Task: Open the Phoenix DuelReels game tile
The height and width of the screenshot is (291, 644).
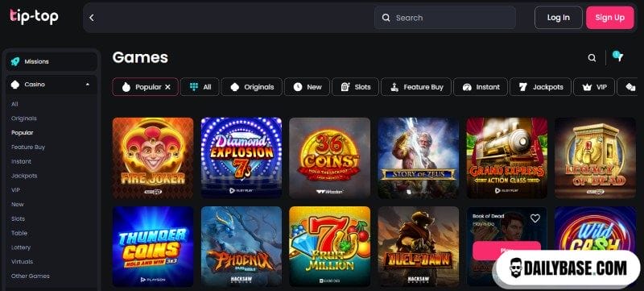Action: tap(242, 247)
